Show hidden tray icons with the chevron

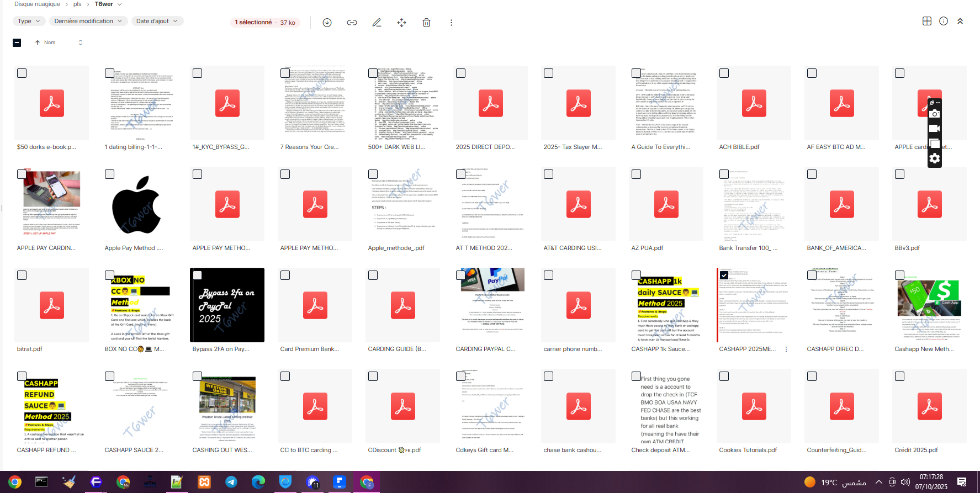tap(879, 482)
